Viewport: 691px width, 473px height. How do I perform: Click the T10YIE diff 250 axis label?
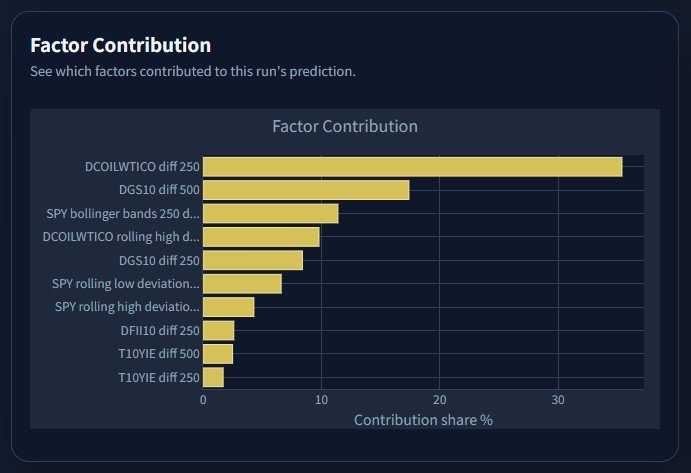(x=159, y=378)
